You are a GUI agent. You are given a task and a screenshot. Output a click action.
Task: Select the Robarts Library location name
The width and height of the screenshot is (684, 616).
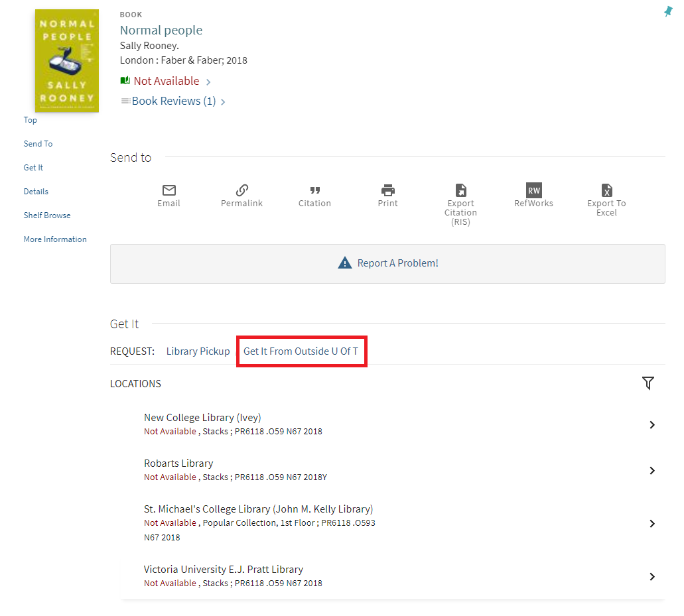click(x=178, y=463)
